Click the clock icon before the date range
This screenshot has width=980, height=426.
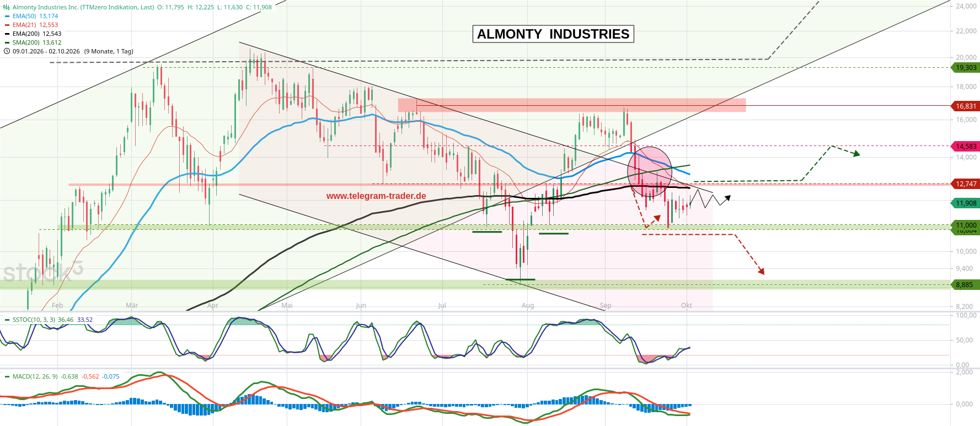(x=7, y=51)
